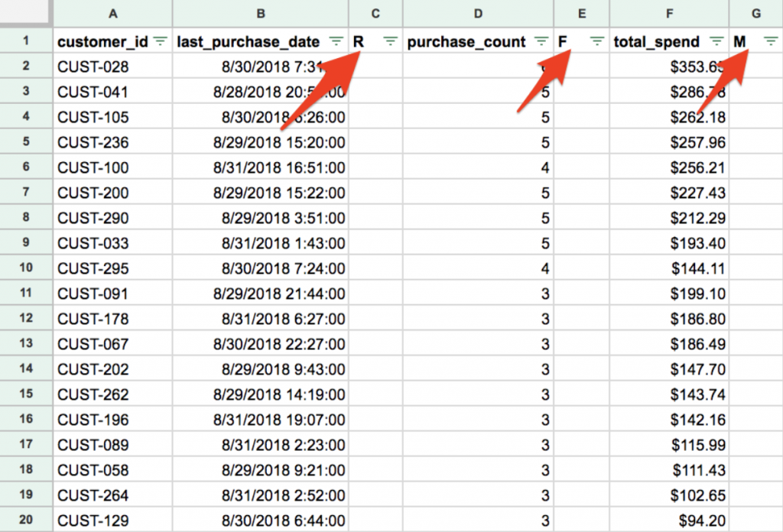Select column E header

(x=581, y=14)
